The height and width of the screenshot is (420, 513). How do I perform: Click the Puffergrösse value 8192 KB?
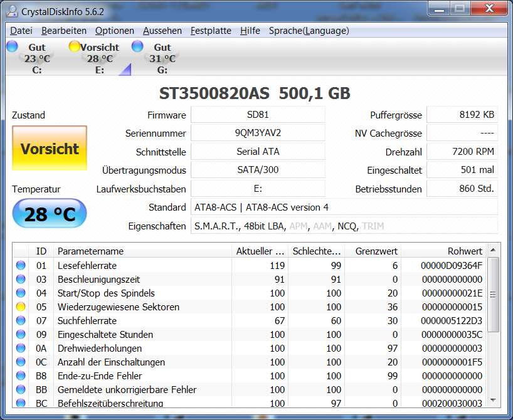462,115
